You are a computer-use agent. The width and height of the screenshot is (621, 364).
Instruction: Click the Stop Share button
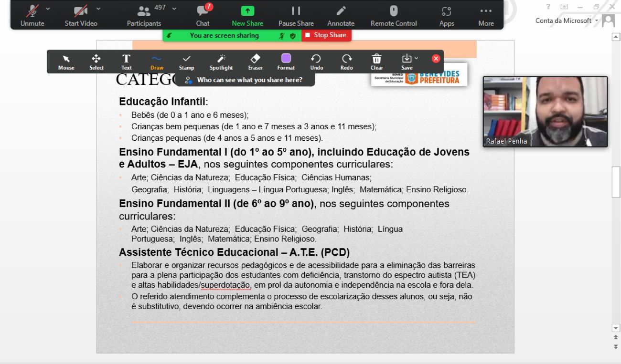pyautogui.click(x=326, y=35)
